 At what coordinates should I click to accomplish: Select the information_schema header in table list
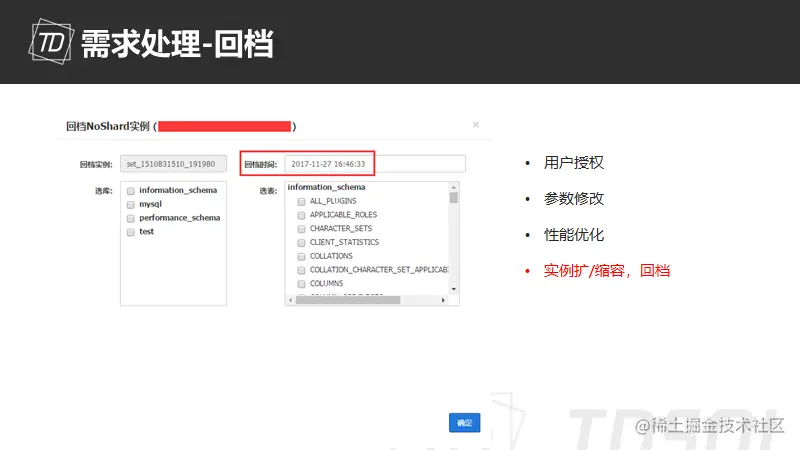coord(327,187)
